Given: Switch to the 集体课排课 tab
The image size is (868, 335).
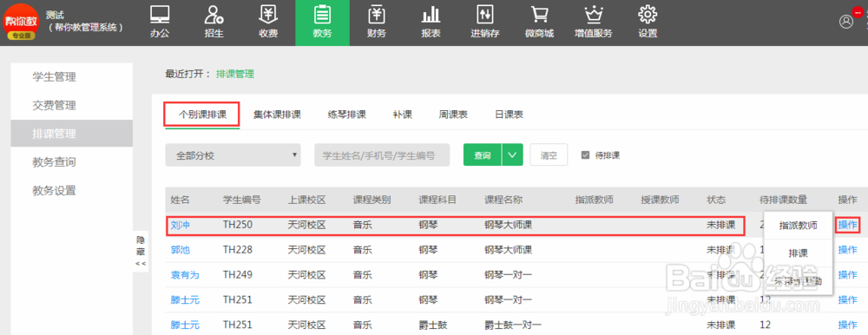Looking at the screenshot, I should (x=278, y=115).
